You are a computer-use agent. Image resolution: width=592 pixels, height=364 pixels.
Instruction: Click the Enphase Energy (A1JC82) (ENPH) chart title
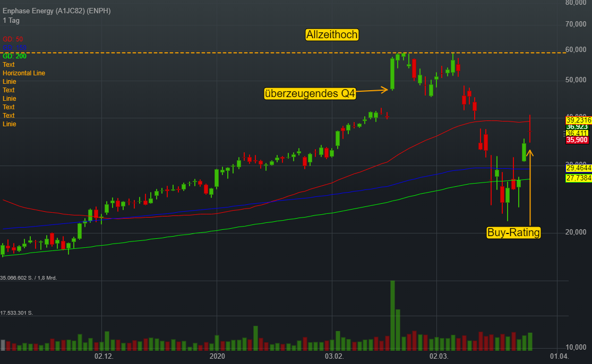coord(57,11)
